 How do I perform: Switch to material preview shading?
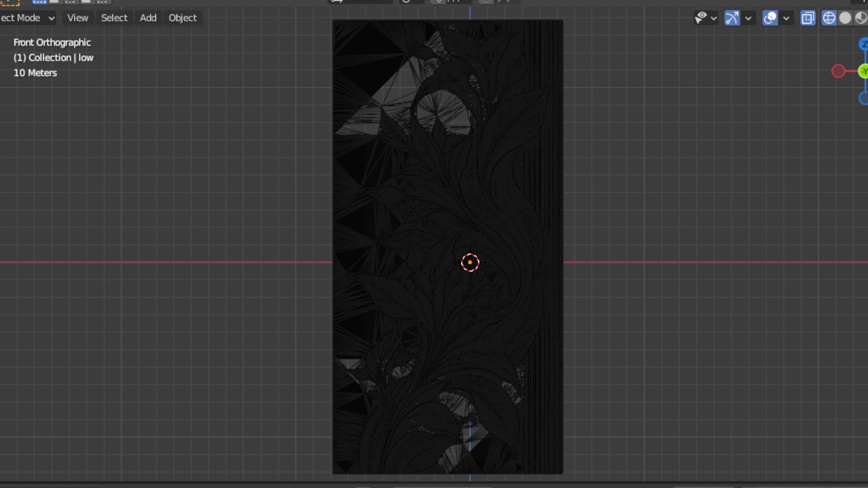pos(861,18)
